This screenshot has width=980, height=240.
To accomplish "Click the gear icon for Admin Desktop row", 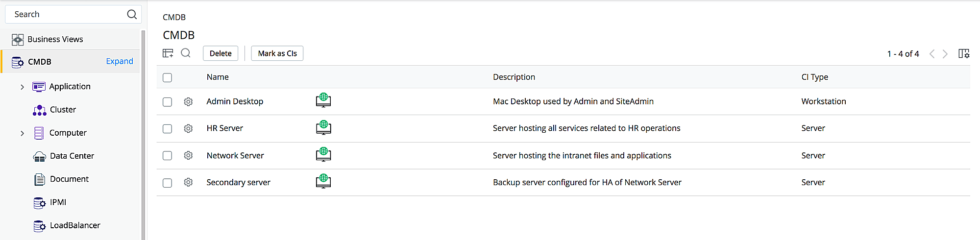I will (188, 101).
